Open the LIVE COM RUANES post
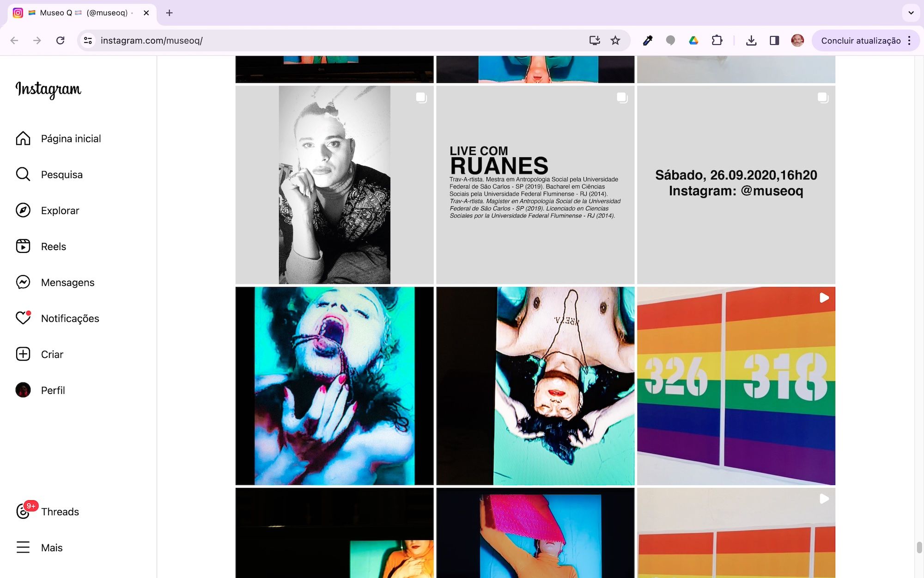 [x=535, y=185]
